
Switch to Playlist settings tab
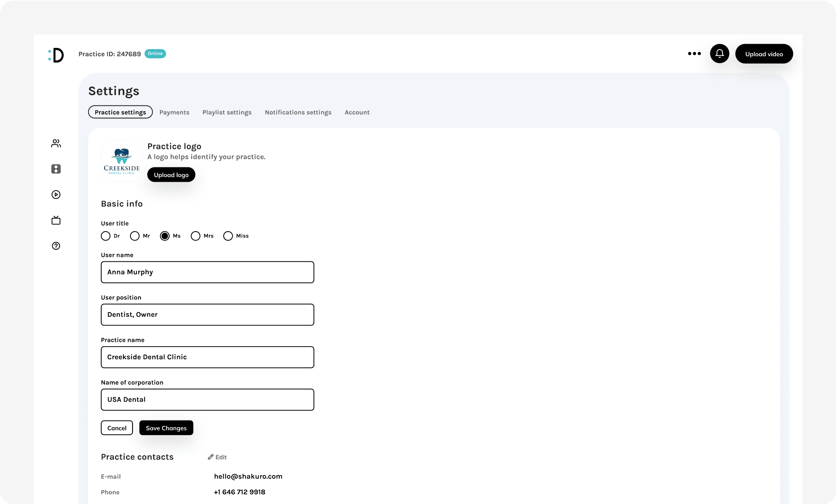coord(227,112)
